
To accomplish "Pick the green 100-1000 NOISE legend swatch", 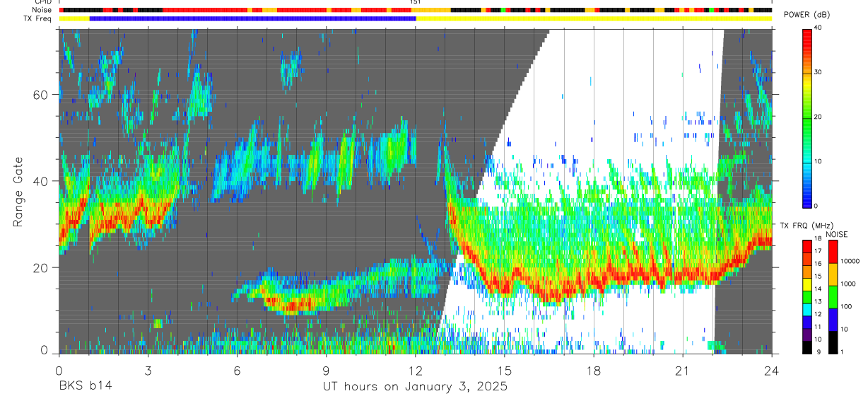I will [x=833, y=296].
